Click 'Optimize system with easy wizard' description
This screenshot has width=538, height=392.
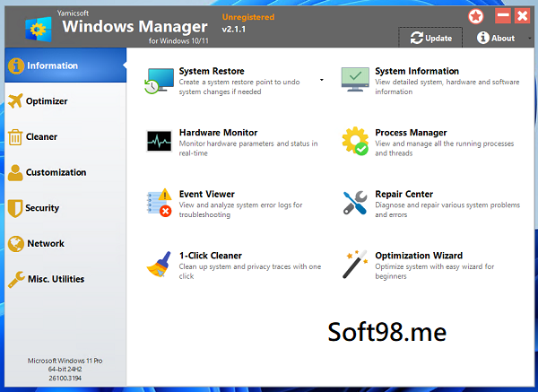[x=434, y=271]
